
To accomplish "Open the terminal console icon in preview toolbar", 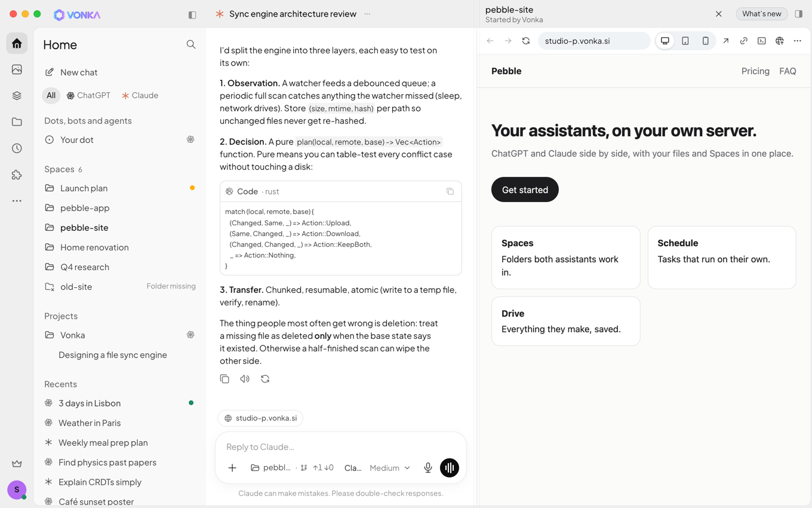I will tap(762, 41).
